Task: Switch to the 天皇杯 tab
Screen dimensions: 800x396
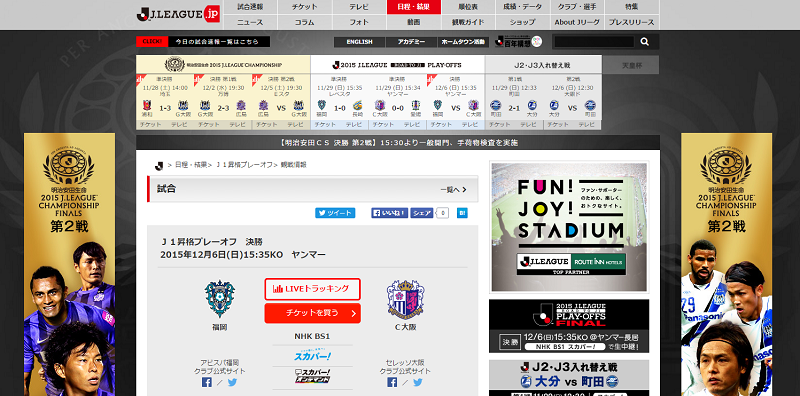Action: (631, 65)
